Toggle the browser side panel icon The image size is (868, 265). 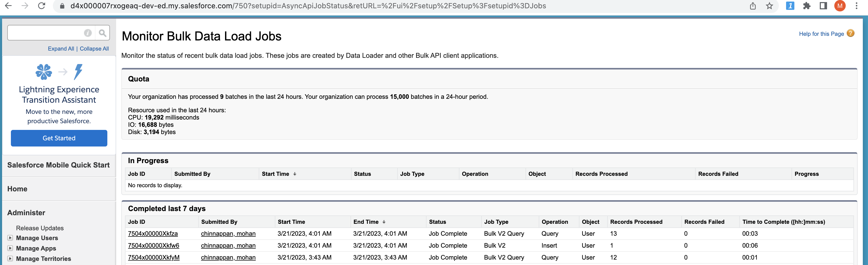(x=823, y=6)
